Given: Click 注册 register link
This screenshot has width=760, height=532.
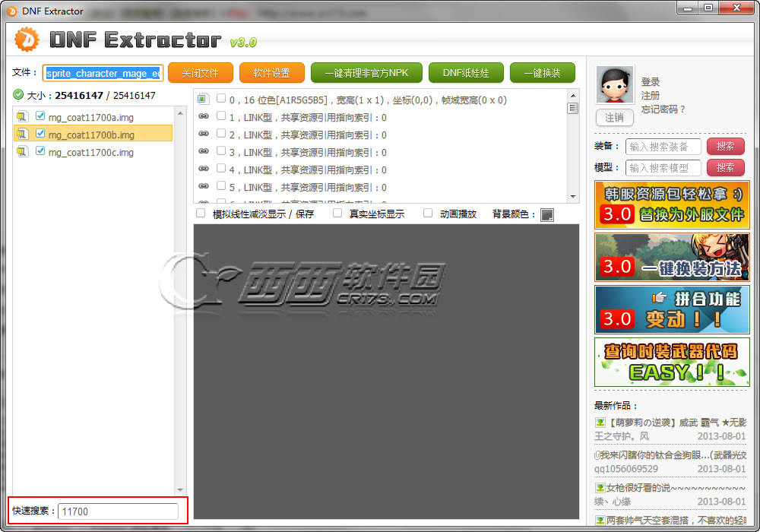Looking at the screenshot, I should click(x=651, y=96).
